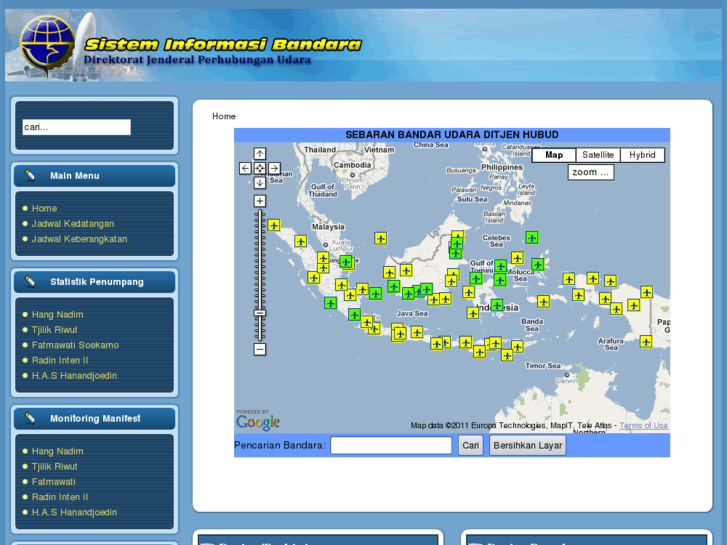Image resolution: width=727 pixels, height=545 pixels.
Task: Click the center return-to-last-result map button
Action: (260, 168)
